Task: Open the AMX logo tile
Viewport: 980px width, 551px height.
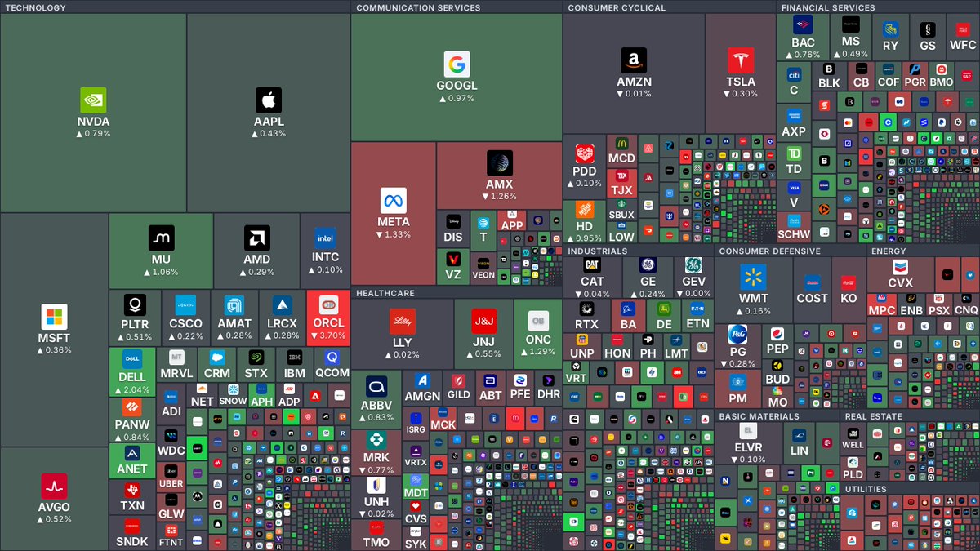Action: coord(499,163)
